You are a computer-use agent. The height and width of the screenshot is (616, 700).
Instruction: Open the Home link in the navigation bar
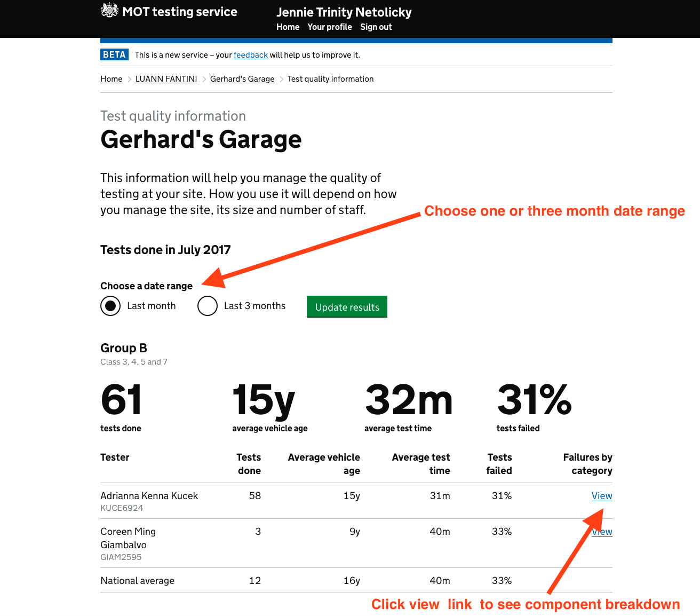coord(288,27)
